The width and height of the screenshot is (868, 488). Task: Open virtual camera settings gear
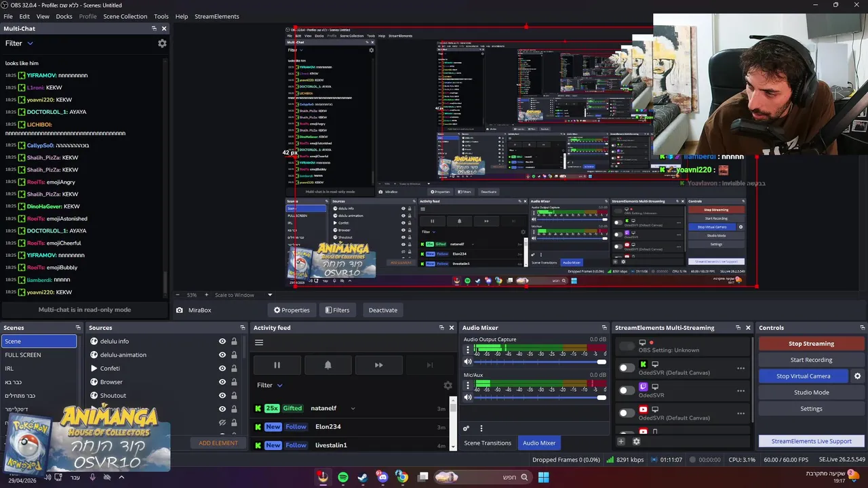click(x=857, y=376)
